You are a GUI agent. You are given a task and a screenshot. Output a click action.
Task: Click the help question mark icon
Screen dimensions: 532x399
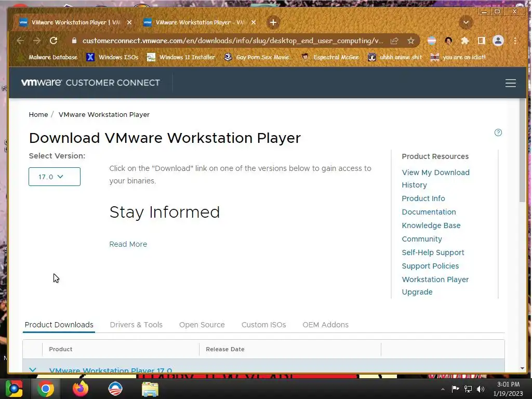pyautogui.click(x=498, y=132)
